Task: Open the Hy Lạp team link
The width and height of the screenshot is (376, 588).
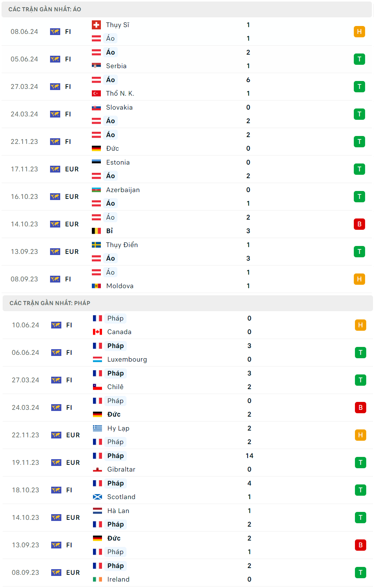Action: click(x=118, y=428)
